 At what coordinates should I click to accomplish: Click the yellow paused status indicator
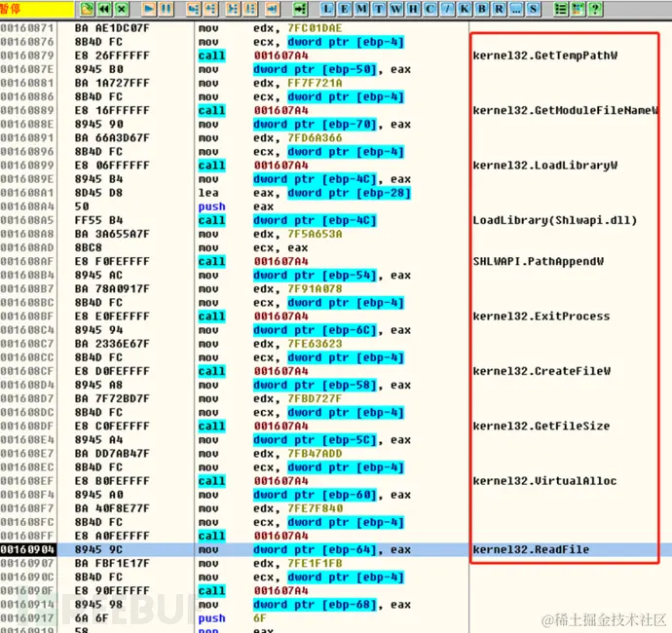click(x=37, y=9)
